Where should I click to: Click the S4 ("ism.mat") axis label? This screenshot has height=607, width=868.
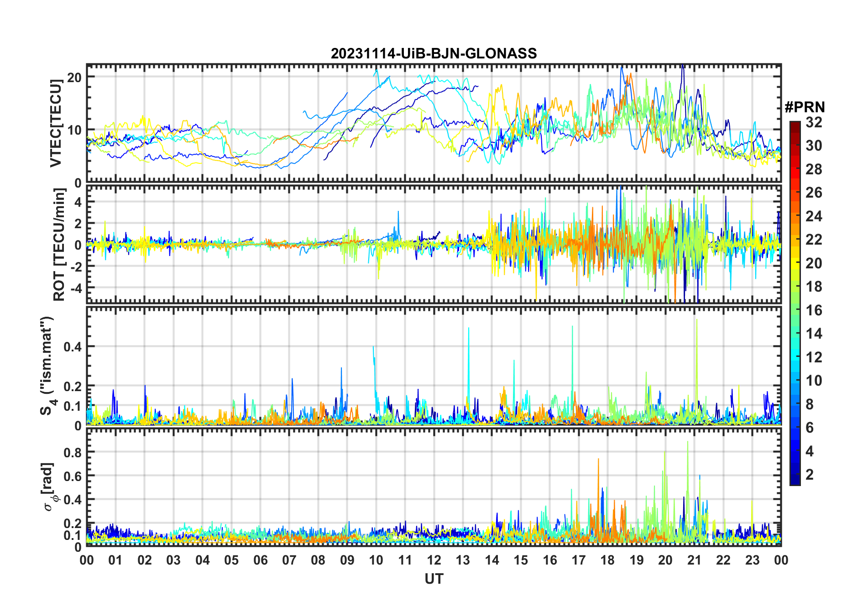click(47, 366)
